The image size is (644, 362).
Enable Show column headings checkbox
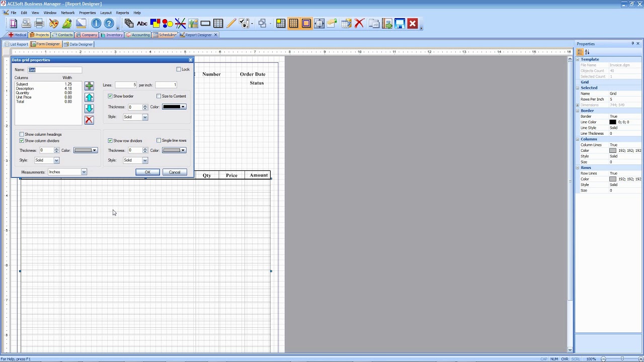22,134
